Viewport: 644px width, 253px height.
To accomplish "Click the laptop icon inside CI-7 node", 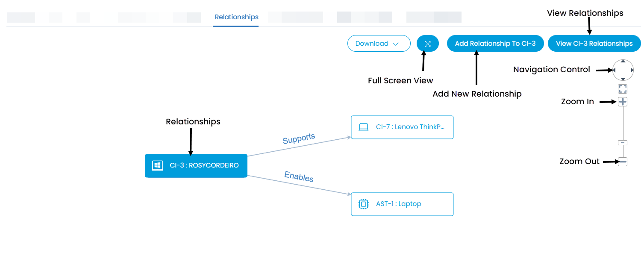I will click(363, 127).
